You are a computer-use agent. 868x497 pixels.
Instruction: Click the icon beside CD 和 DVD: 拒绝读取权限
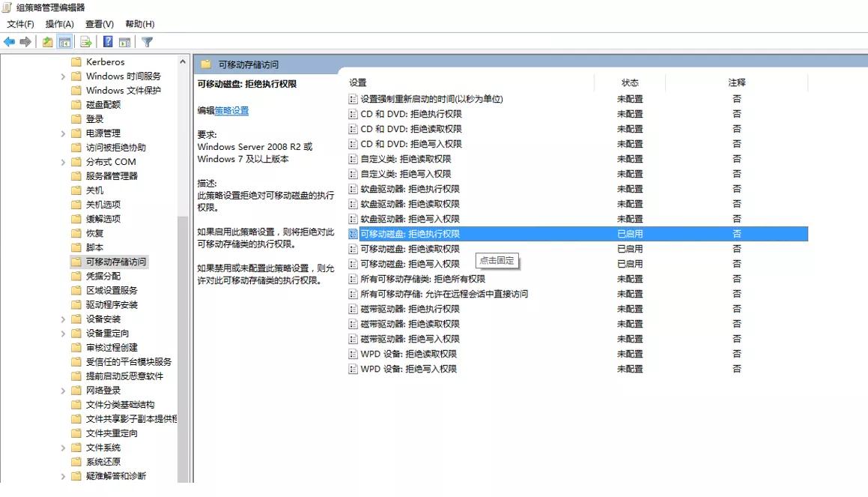[352, 129]
